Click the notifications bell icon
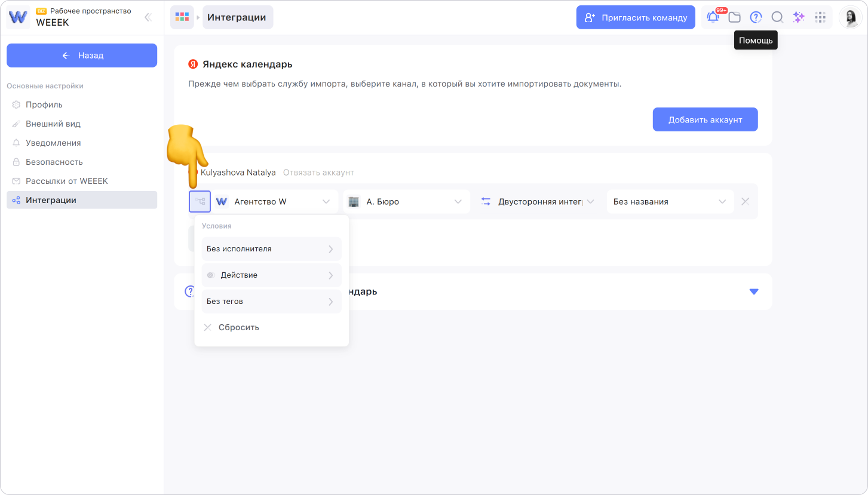Screen dimensions: 868x495 click(713, 17)
